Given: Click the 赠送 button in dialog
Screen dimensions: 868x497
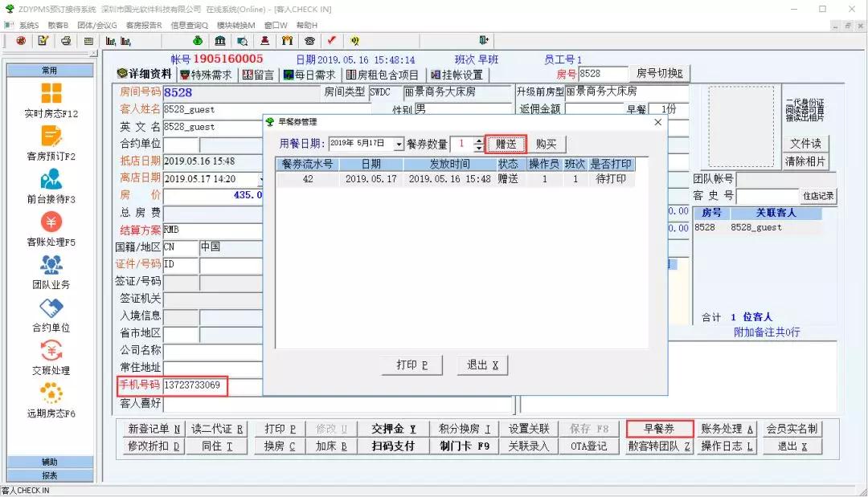Looking at the screenshot, I should (506, 145).
